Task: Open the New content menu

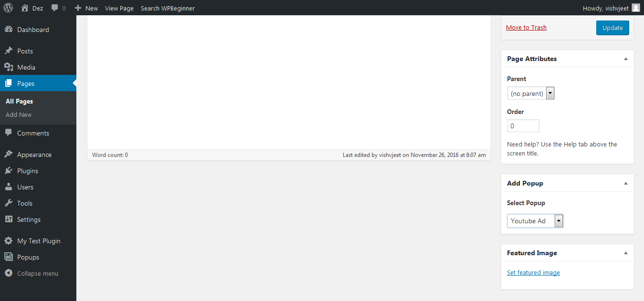Action: (86, 8)
